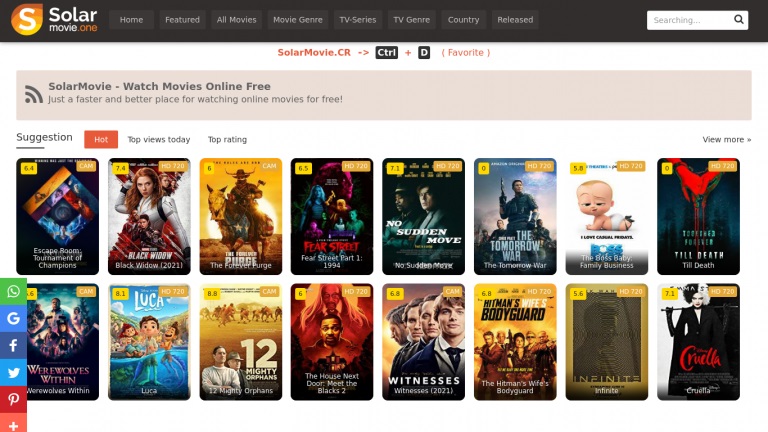The image size is (768, 432).
Task: Open more share options plus icon
Action: pyautogui.click(x=13, y=424)
